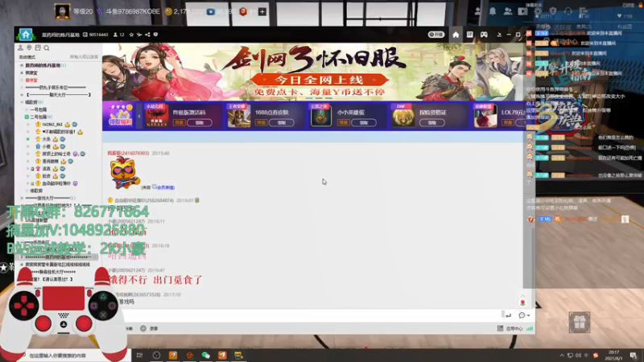Open the app center grid icon
Image resolution: width=644 pixels, height=362 pixels.
(500, 328)
